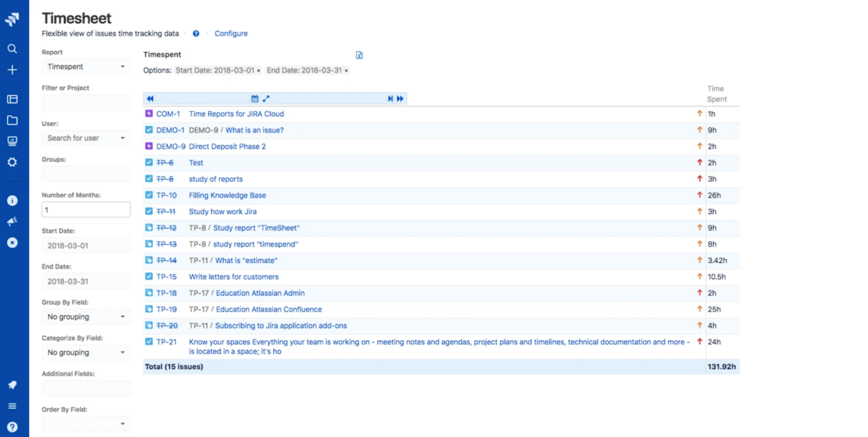
Task: Navigate to previous period with double-left arrows
Action: click(x=150, y=98)
